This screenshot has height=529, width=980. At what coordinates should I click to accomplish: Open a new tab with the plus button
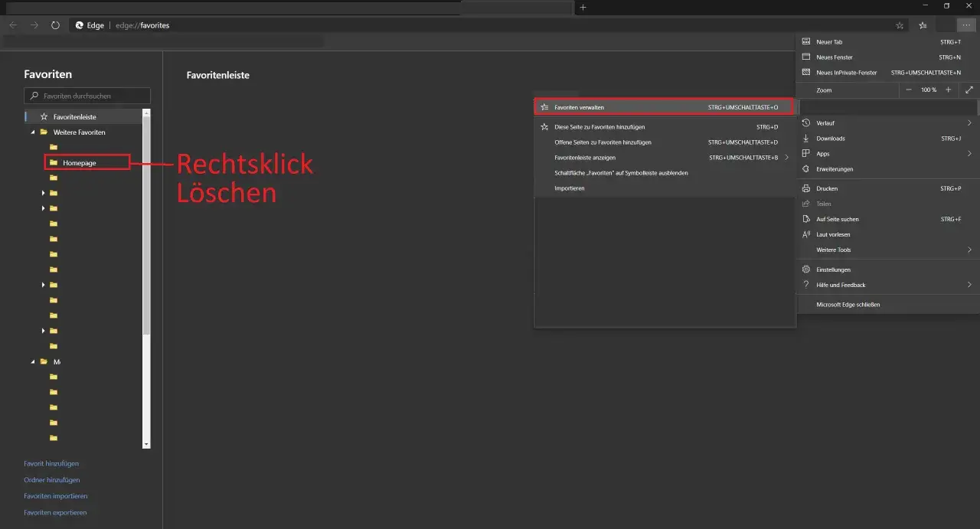click(x=583, y=7)
